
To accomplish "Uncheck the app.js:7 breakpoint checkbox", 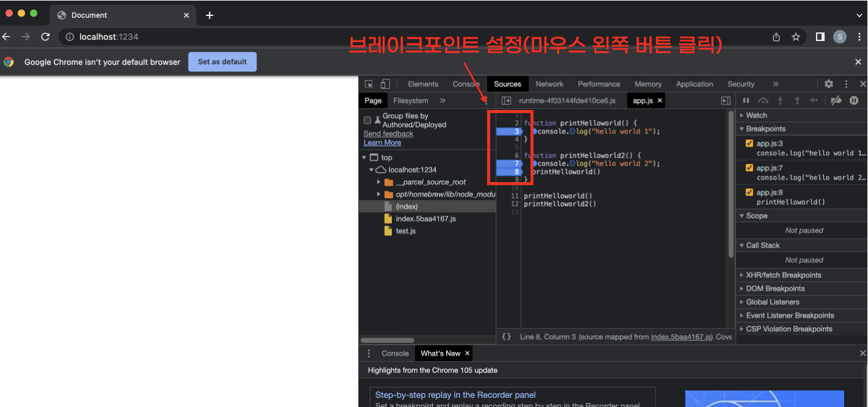I will tap(750, 167).
